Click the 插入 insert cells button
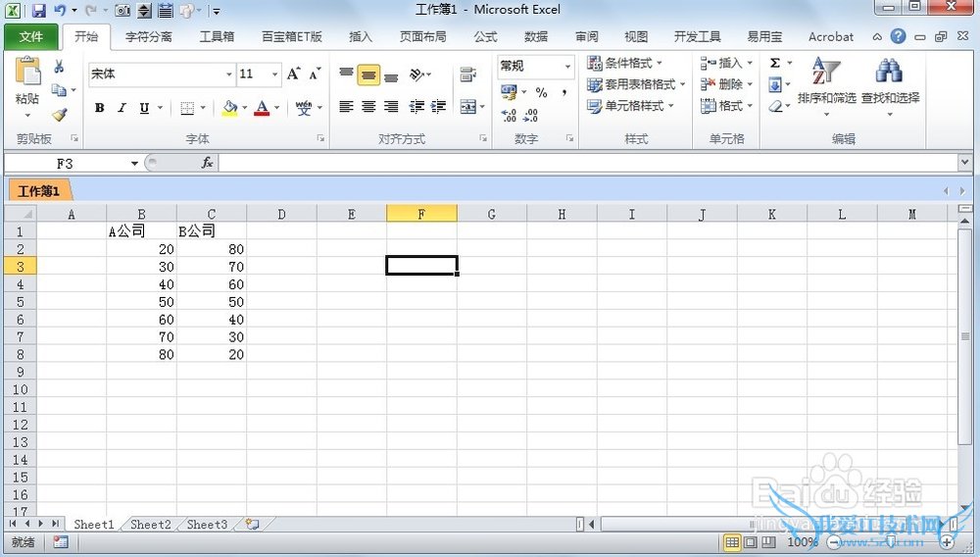 click(726, 63)
